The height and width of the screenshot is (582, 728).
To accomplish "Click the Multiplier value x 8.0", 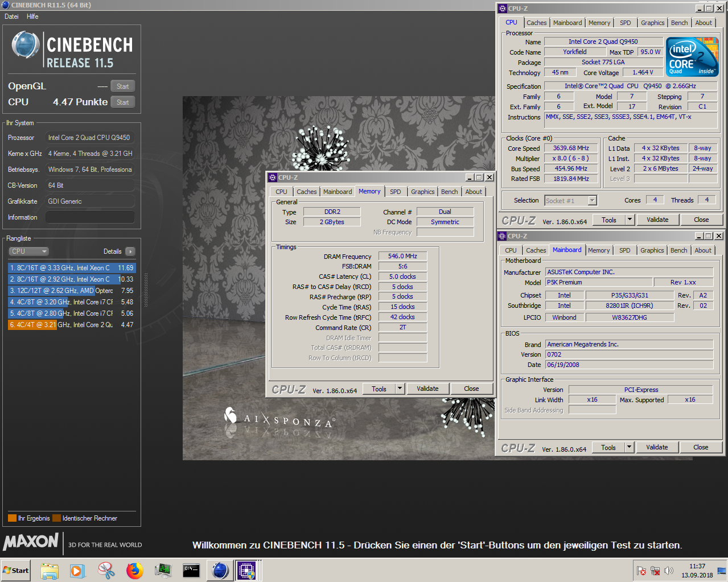I will click(x=571, y=158).
